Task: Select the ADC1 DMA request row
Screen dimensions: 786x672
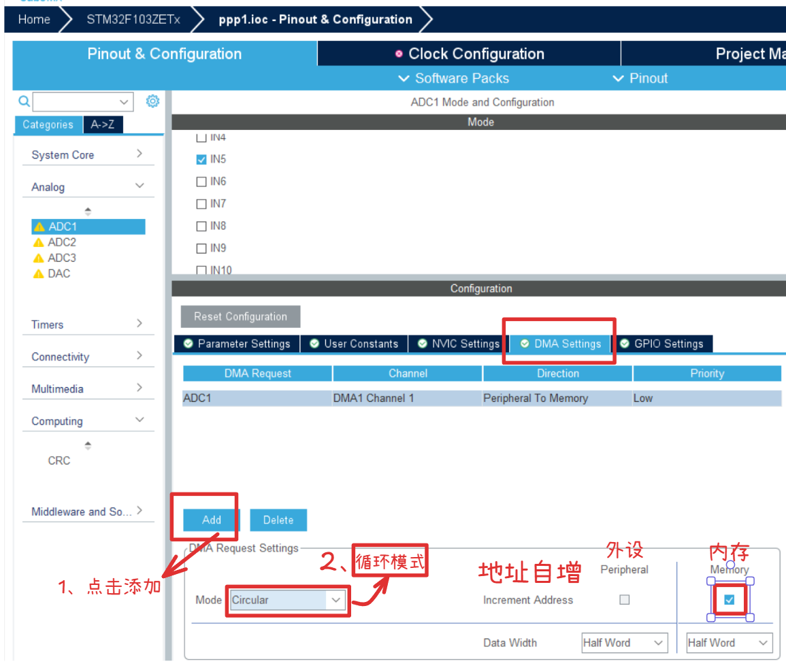Action: click(482, 399)
